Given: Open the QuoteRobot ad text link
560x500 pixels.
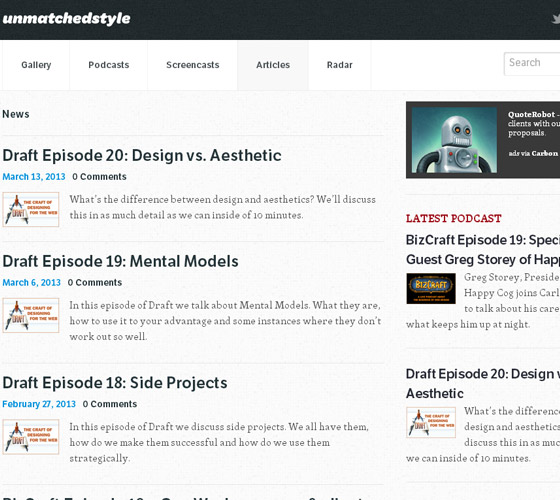Looking at the screenshot, I should (x=534, y=124).
